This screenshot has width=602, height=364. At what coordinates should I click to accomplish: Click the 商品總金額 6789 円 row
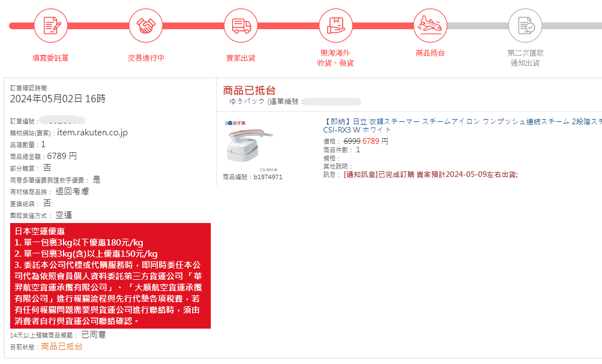43,156
